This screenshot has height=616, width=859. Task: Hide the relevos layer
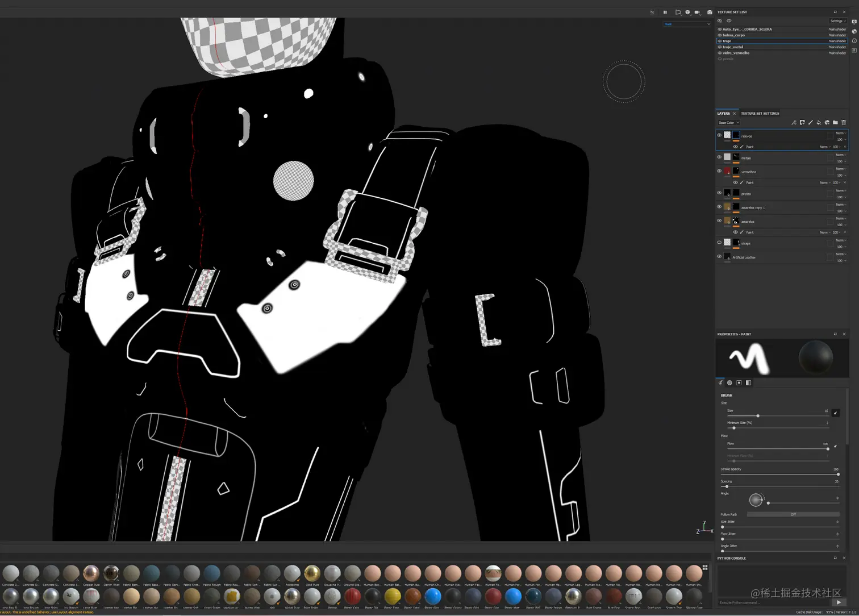[719, 135]
